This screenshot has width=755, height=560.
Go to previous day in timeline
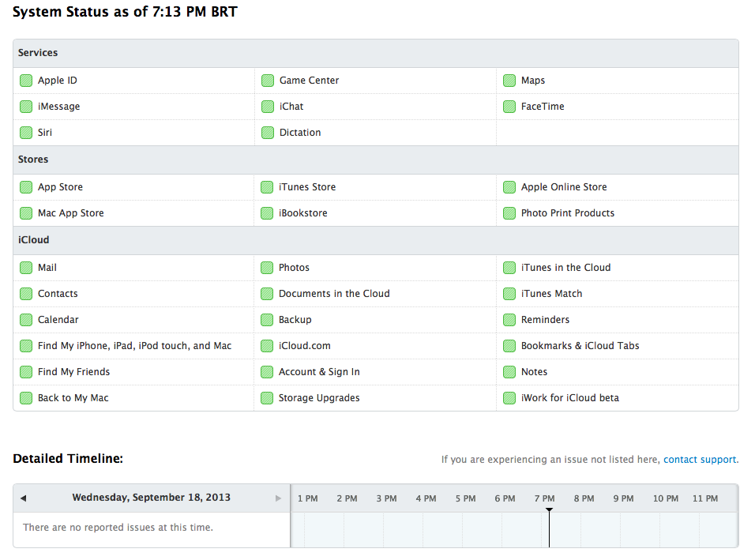click(x=23, y=498)
